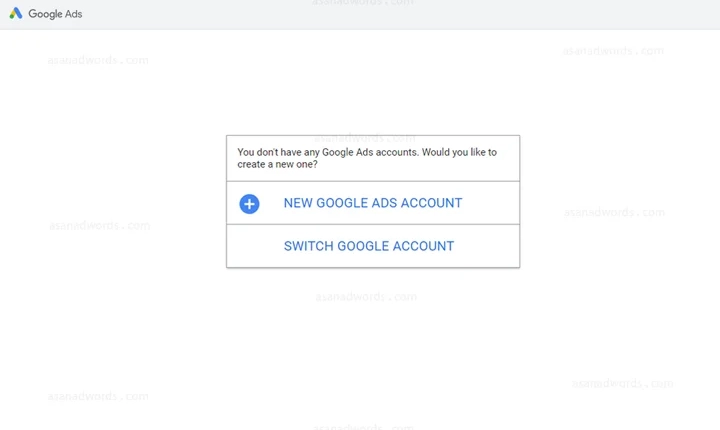Click asanadwords.com watermark at lower left
The image size is (720, 430).
pos(98,396)
